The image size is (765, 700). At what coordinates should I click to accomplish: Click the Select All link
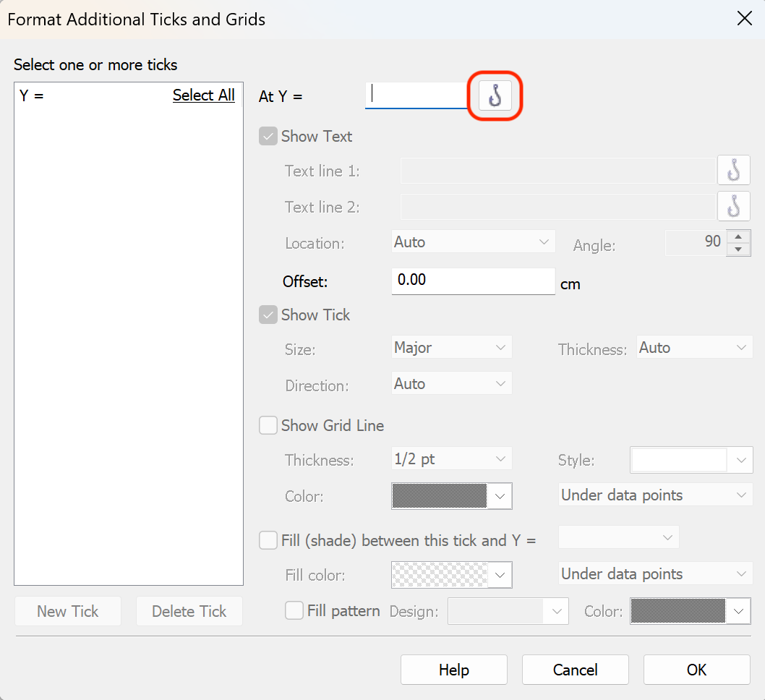point(203,95)
